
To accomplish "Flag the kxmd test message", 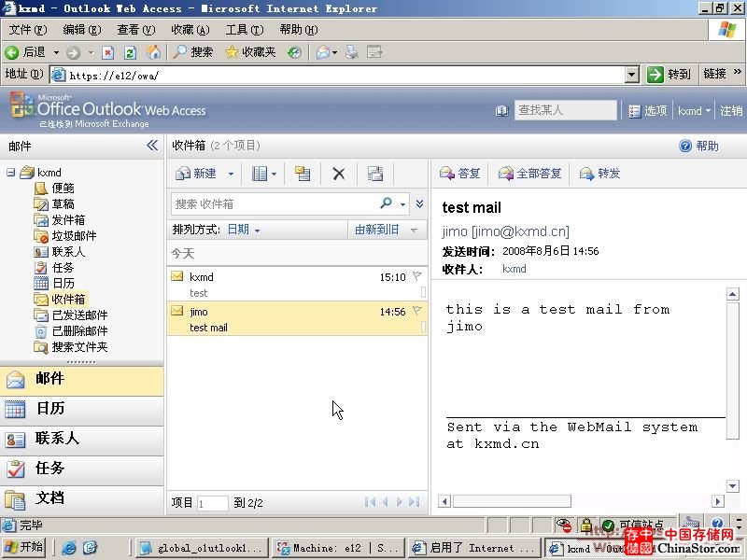I will click(x=417, y=275).
